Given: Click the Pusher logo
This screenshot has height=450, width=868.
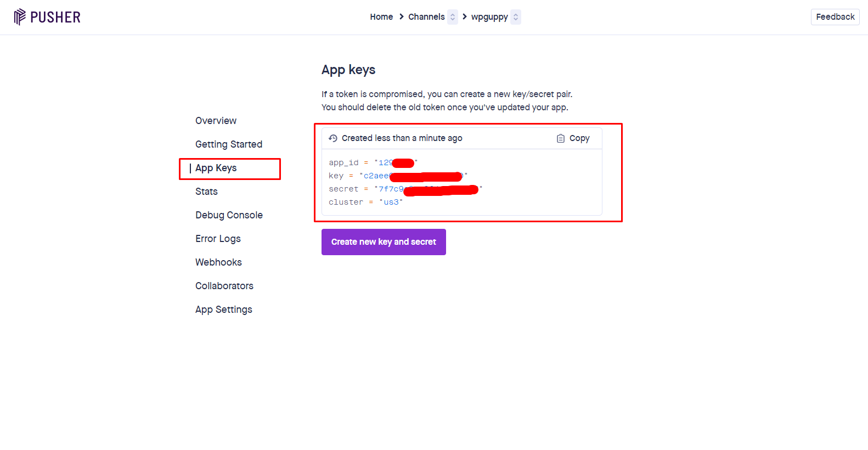Looking at the screenshot, I should pos(47,17).
